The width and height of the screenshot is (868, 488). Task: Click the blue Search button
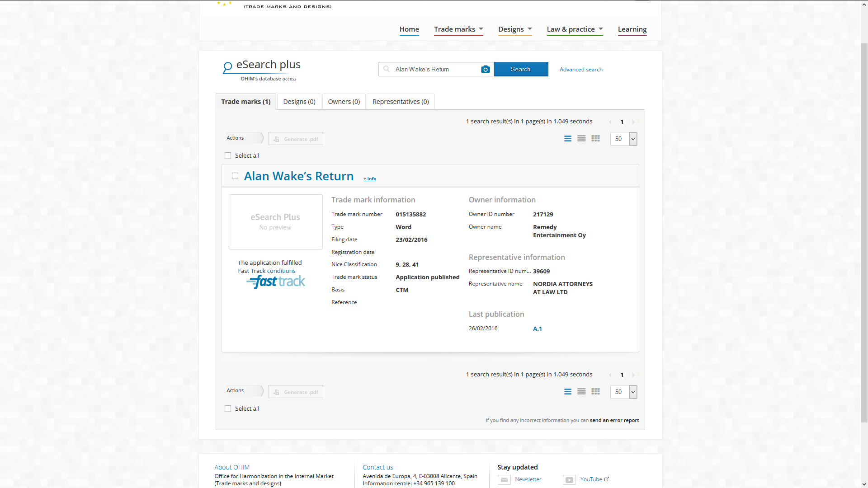point(520,69)
